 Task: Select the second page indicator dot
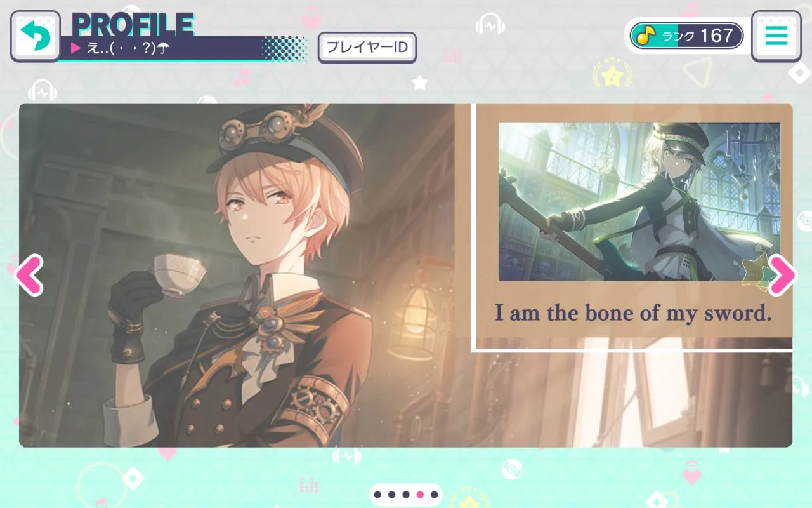tap(391, 495)
